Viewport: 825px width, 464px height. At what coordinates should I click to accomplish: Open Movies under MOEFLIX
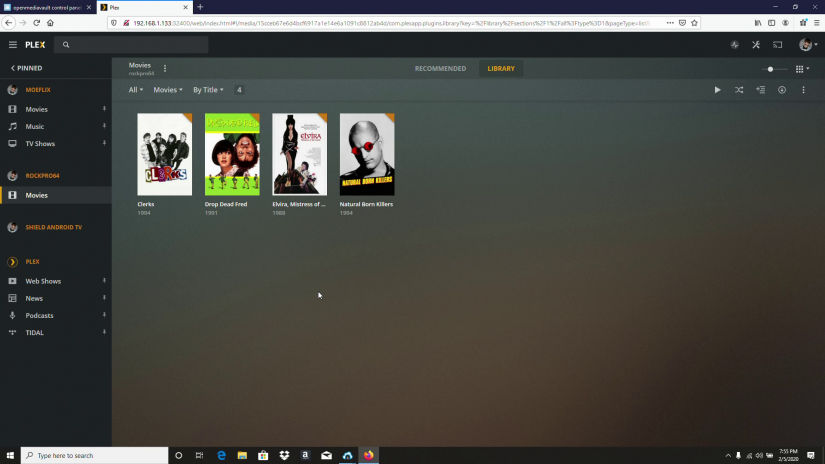[36, 109]
